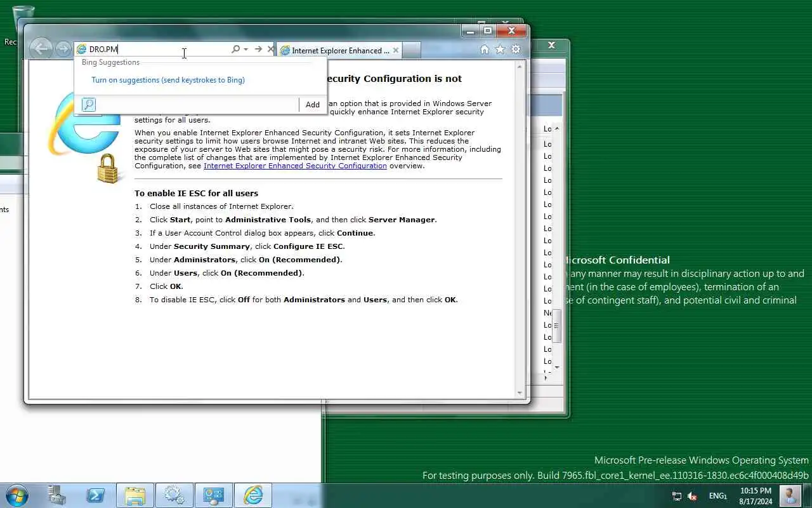Viewport: 812px width, 508px height.
Task: Open the control panel window icon in taskbar
Action: coord(214,495)
